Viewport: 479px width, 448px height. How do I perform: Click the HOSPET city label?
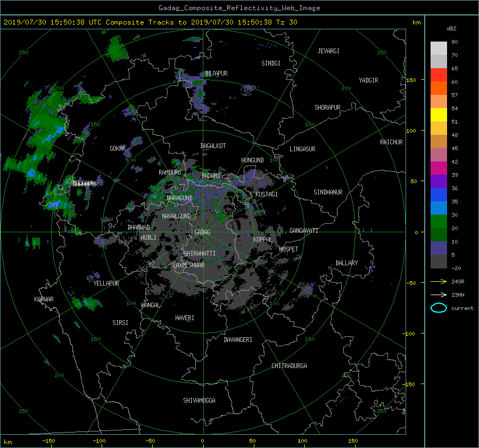click(288, 249)
